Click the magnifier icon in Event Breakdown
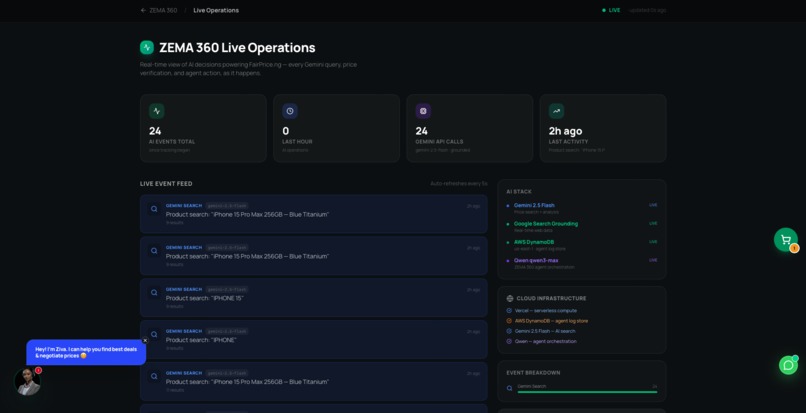 pyautogui.click(x=509, y=388)
